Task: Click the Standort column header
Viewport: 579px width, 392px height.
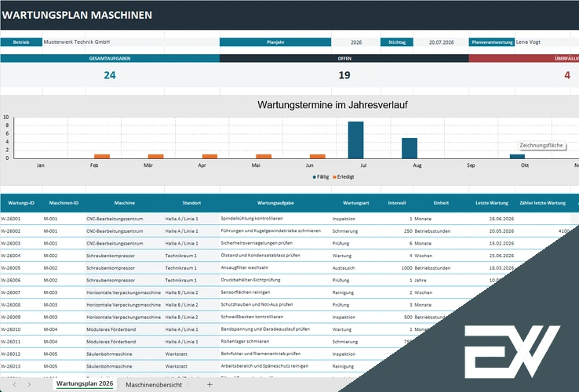Action: (191, 203)
